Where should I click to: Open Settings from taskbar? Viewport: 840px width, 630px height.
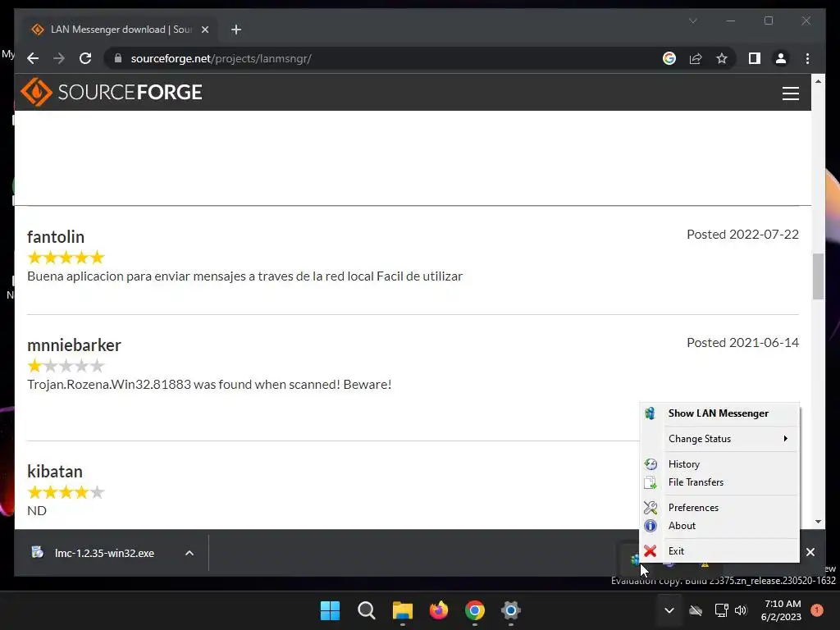point(511,610)
